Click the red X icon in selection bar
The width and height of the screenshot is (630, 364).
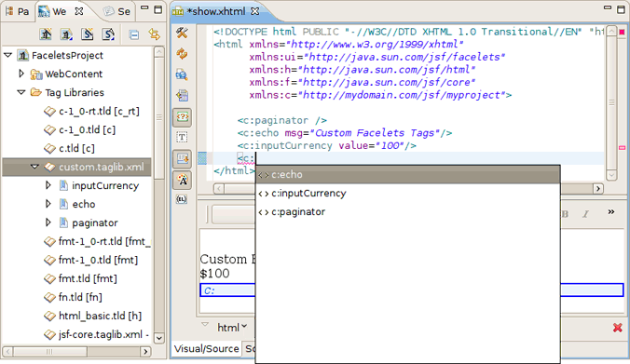[x=618, y=328]
